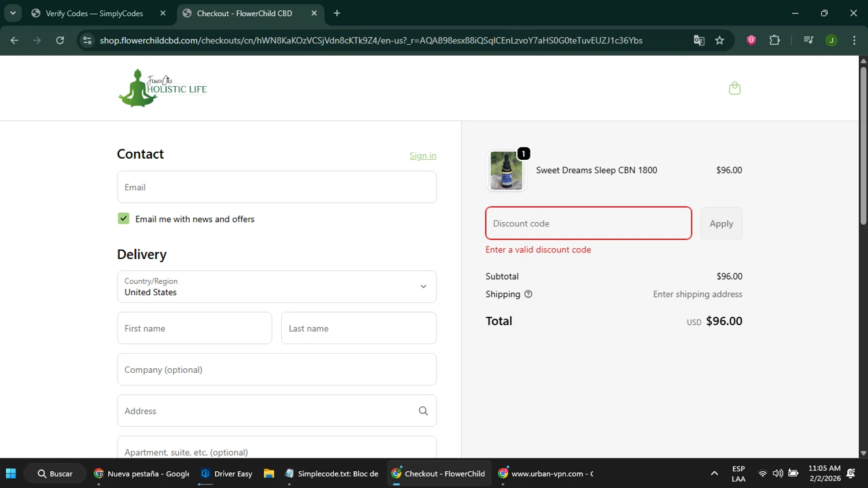Close the Verify Codes — SimplyCodes tab

[x=163, y=13]
